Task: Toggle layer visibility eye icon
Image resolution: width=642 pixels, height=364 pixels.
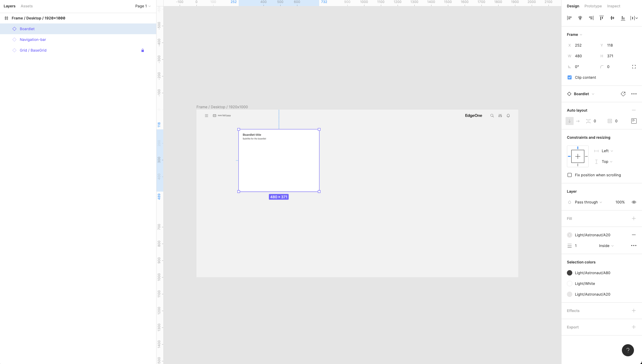Action: [634, 202]
